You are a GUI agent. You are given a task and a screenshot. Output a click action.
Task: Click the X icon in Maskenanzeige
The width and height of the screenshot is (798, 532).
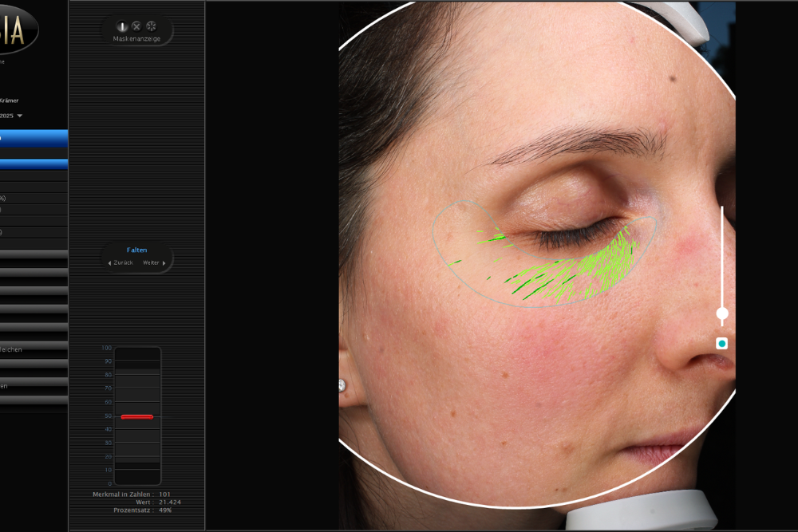(136, 26)
